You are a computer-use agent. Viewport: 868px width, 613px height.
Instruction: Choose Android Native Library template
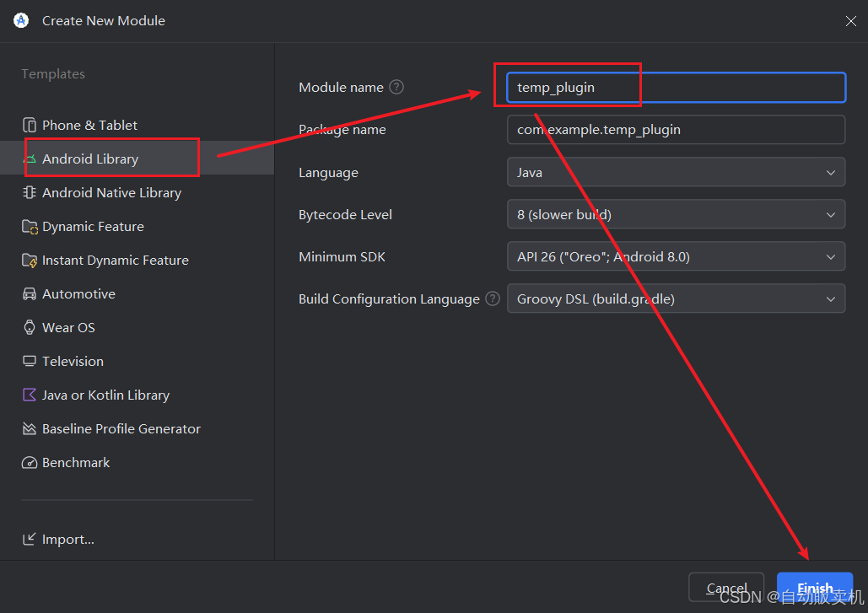(137, 192)
